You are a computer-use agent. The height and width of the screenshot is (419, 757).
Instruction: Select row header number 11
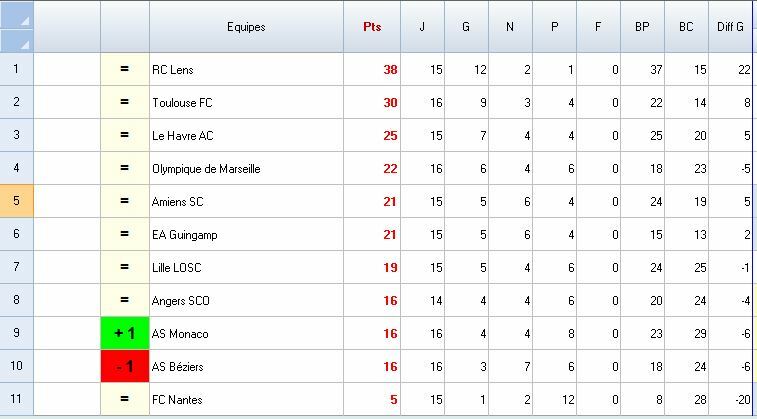tap(16, 399)
